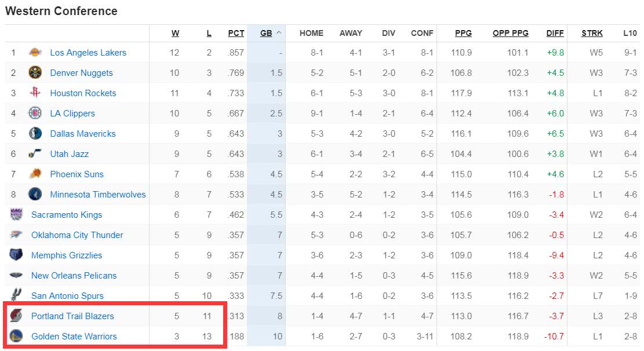
Task: Click the Golden State Warriors logo
Action: [16, 336]
